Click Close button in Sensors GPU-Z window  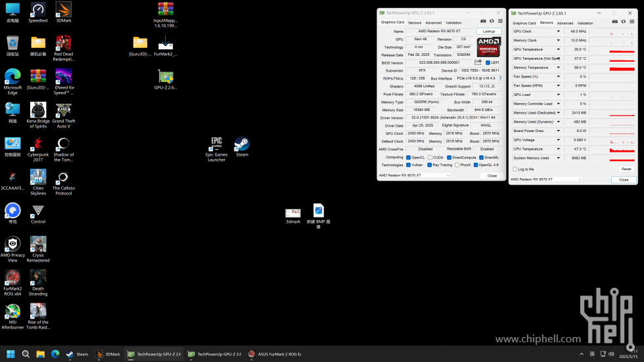(x=624, y=180)
